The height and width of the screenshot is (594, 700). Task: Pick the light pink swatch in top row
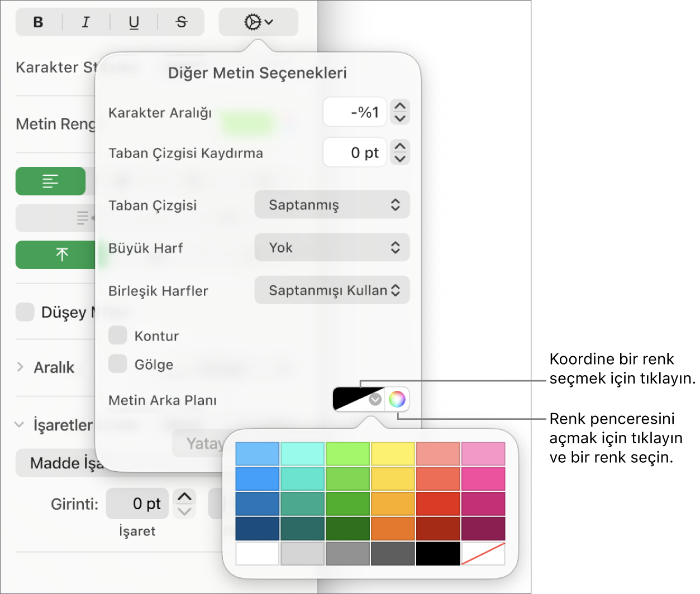coord(483,454)
